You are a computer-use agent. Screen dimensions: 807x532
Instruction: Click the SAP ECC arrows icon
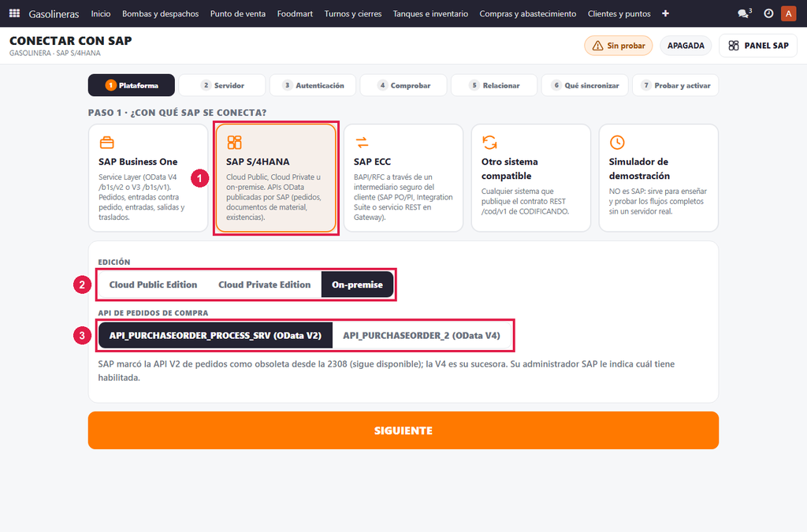point(362,142)
